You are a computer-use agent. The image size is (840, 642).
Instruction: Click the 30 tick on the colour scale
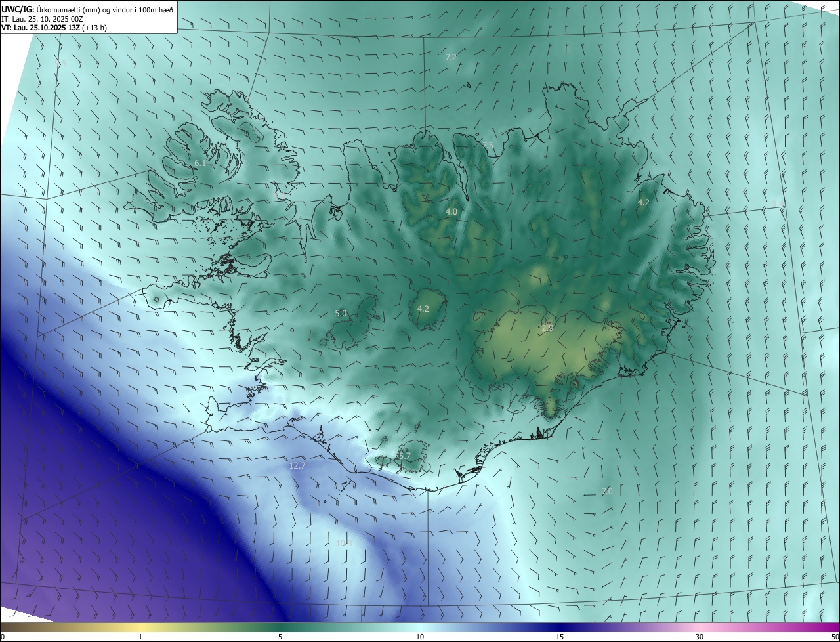700,637
